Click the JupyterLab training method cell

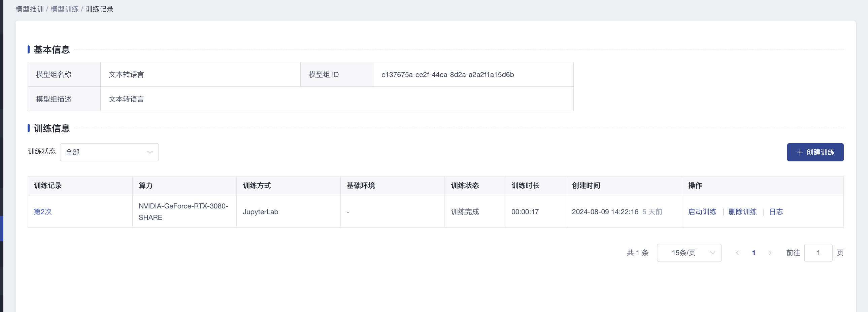261,212
